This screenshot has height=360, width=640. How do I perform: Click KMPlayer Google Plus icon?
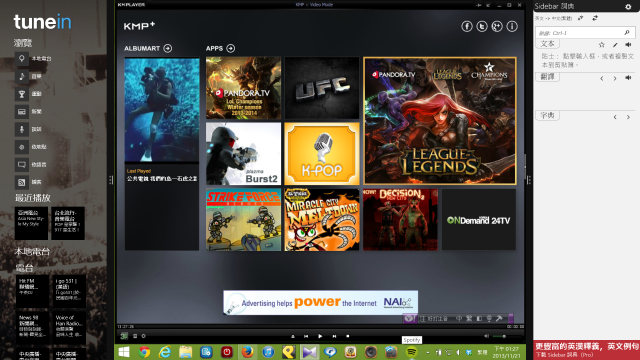(x=497, y=27)
